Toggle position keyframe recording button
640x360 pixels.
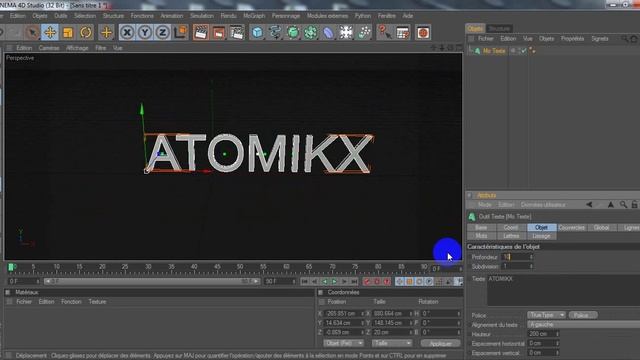click(400, 282)
